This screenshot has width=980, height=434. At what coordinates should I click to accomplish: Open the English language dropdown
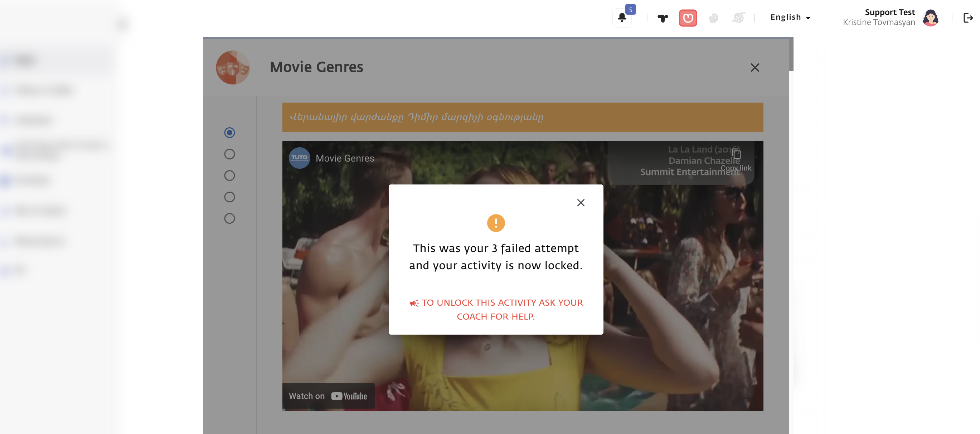coord(790,17)
